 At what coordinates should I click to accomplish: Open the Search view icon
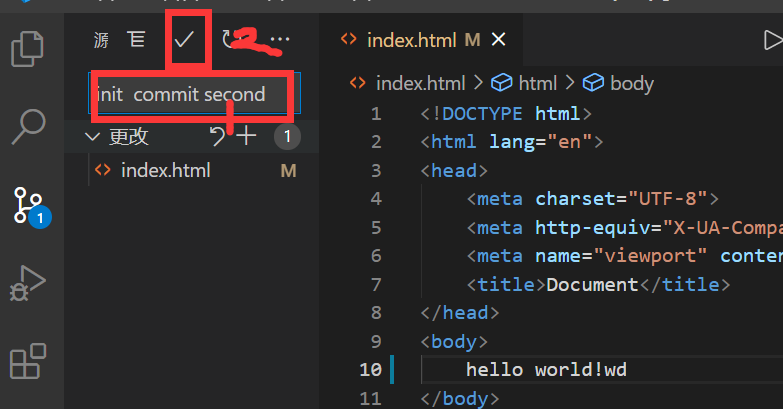27,126
